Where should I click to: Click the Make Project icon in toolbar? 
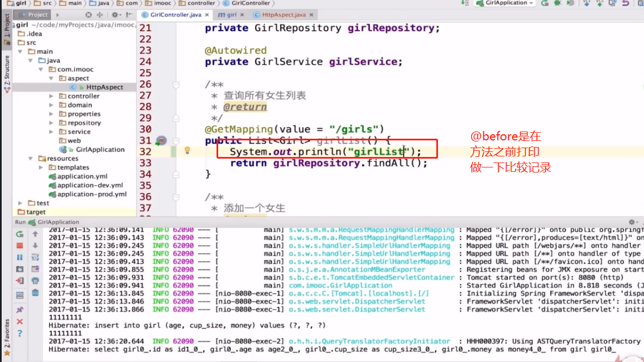(465, 3)
